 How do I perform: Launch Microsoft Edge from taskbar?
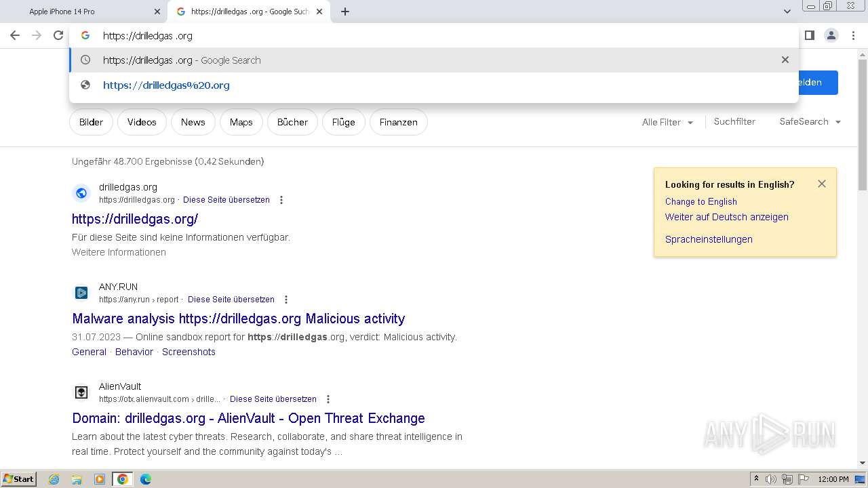point(145,479)
